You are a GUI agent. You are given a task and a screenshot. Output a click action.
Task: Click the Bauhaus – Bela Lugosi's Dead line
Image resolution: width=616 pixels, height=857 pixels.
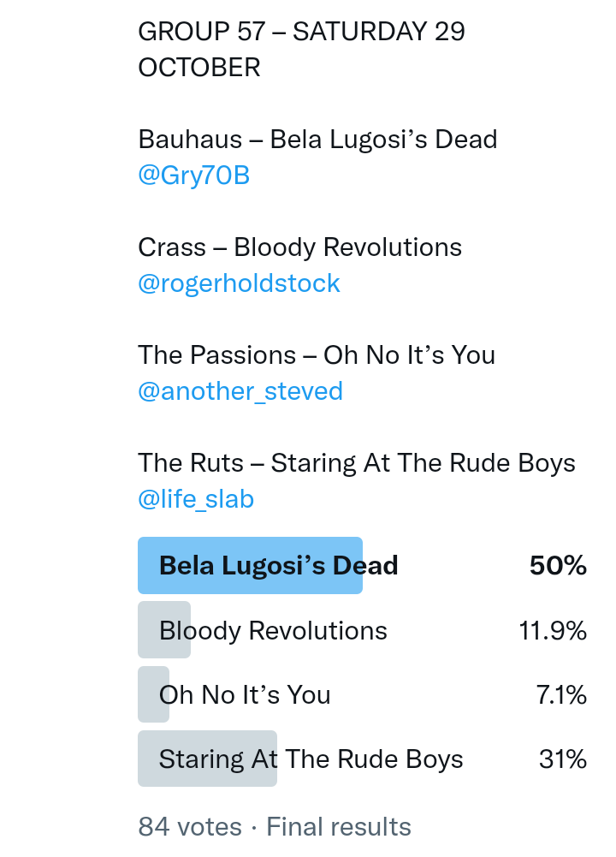point(317,140)
